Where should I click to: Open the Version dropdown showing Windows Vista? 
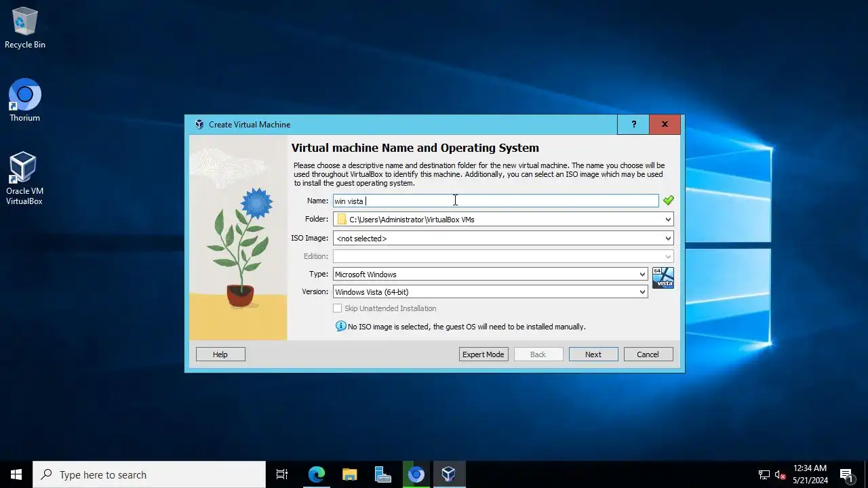pos(490,292)
